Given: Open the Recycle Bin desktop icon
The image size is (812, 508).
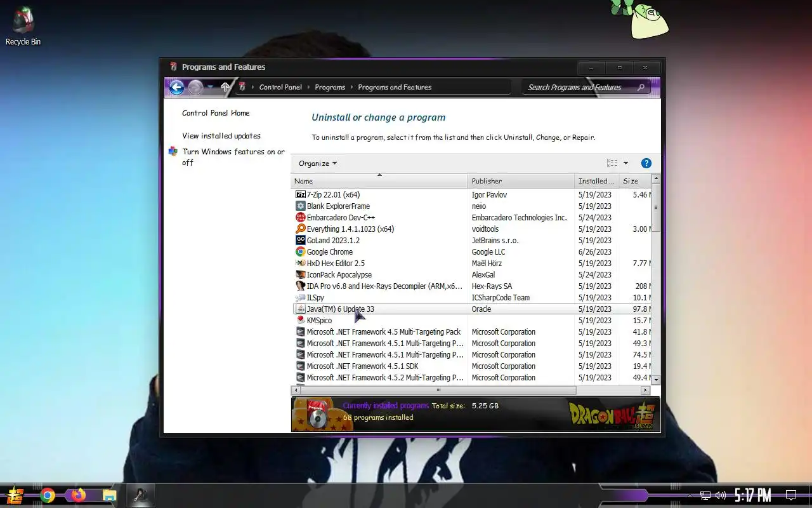Looking at the screenshot, I should pos(23,27).
